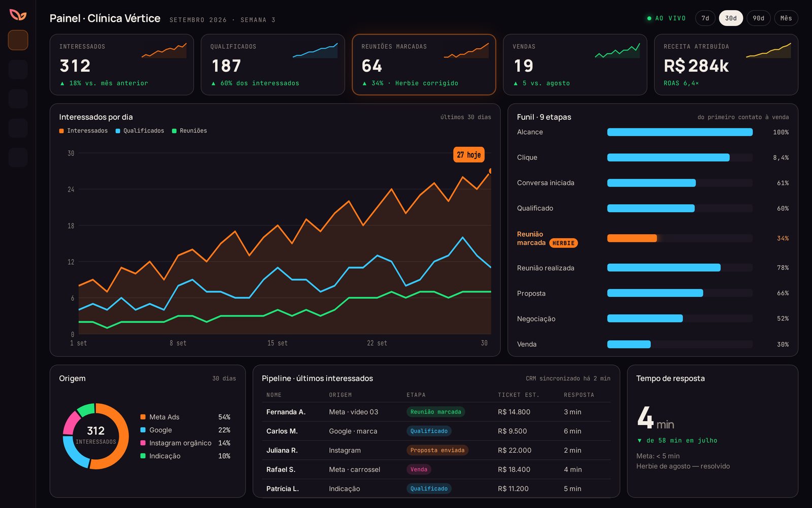Sort the pipeline by the RESPOSTA column

pos(579,395)
